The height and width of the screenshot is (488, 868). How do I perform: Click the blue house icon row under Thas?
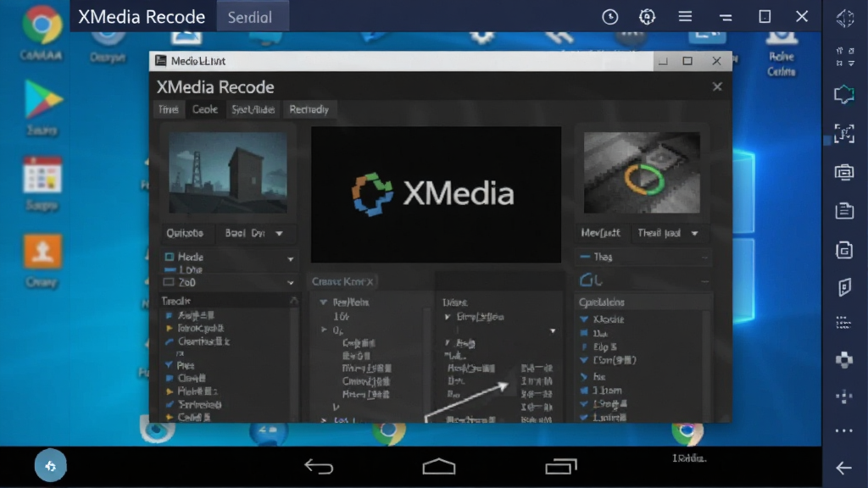point(643,281)
